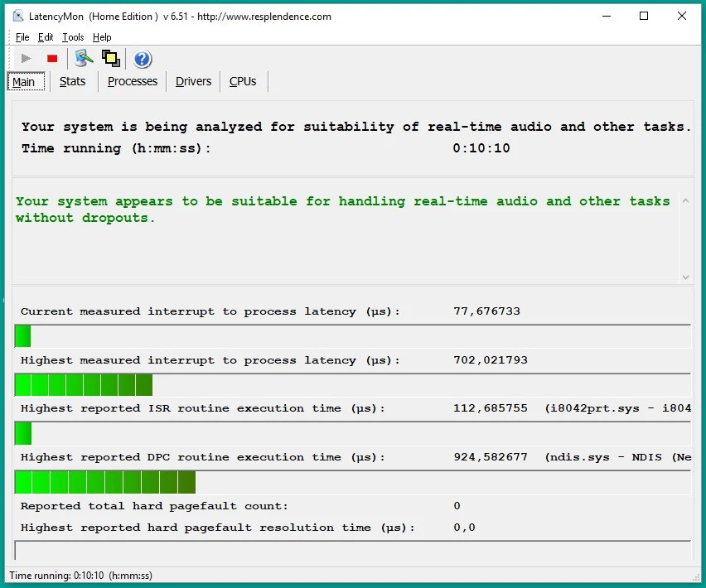Switch to the Drivers tab
Image resolution: width=706 pixels, height=588 pixels.
click(193, 81)
